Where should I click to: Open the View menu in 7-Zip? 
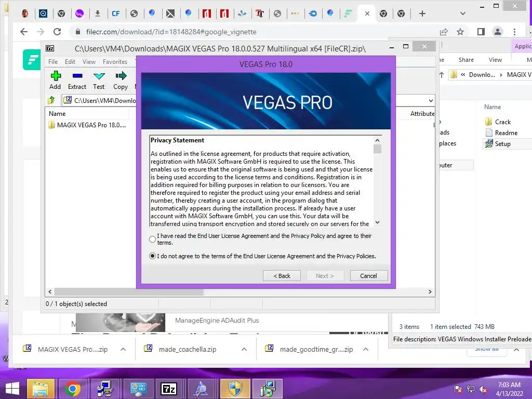click(x=89, y=62)
